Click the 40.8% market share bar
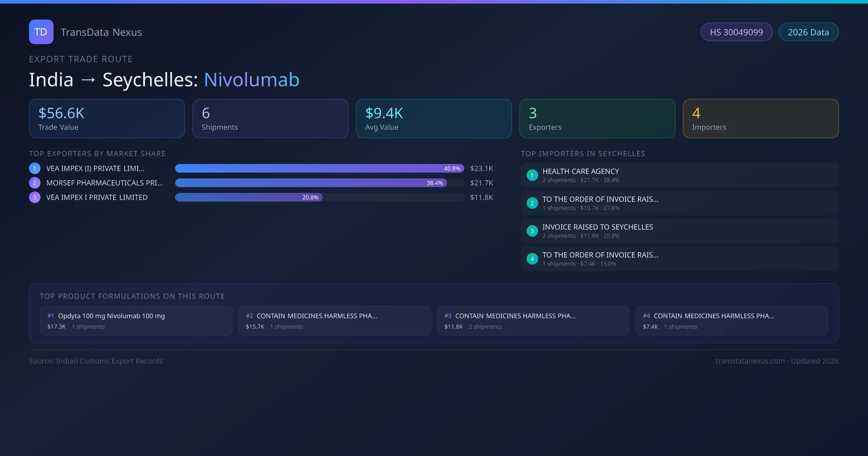The width and height of the screenshot is (868, 456). point(319,168)
